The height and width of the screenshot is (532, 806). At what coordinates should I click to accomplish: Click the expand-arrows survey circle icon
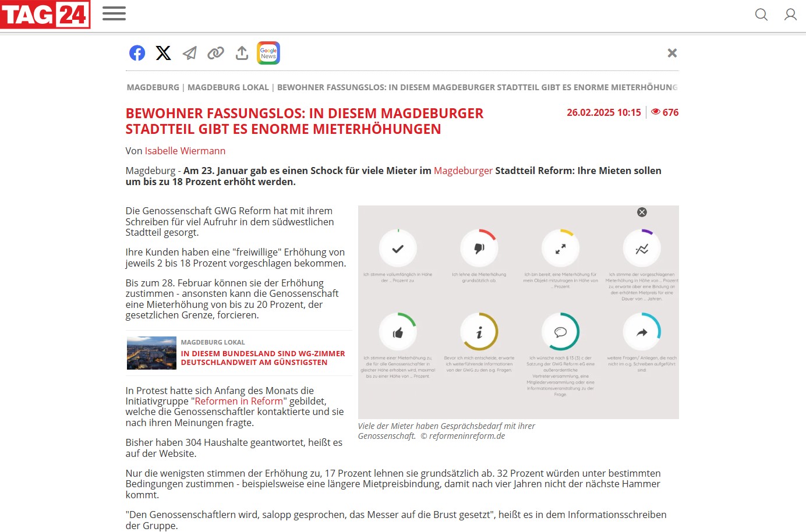560,249
